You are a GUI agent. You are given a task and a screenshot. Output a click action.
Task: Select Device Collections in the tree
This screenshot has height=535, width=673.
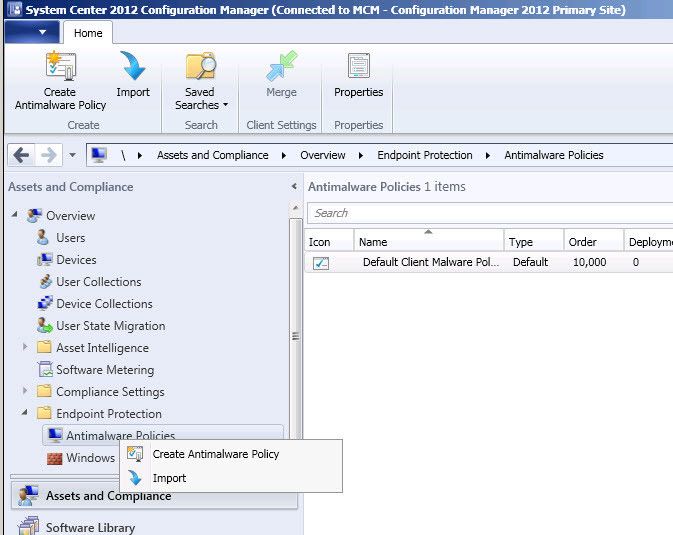click(x=104, y=304)
